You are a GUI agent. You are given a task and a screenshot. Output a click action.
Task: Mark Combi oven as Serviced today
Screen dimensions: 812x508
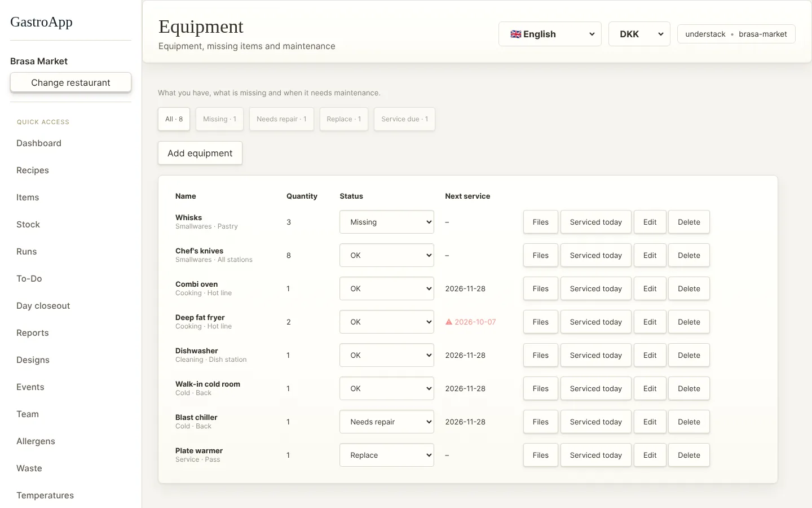click(596, 288)
